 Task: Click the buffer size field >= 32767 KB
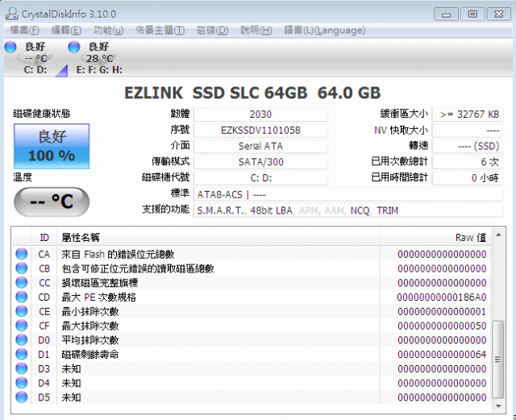click(468, 114)
